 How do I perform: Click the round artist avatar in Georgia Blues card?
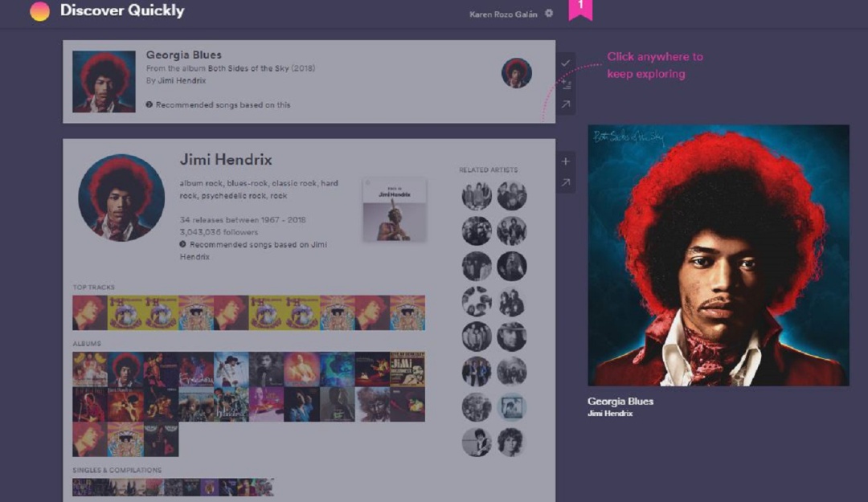[517, 73]
